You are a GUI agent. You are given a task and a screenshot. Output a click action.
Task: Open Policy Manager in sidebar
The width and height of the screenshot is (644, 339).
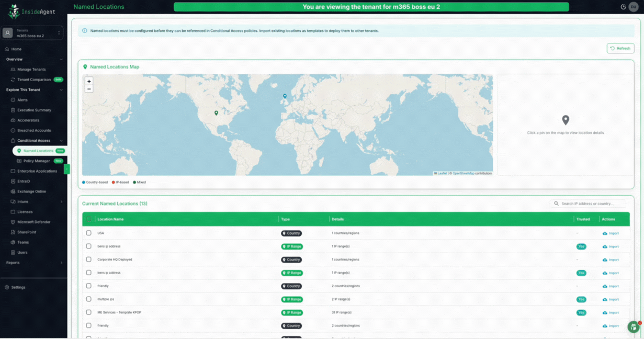[37, 161]
